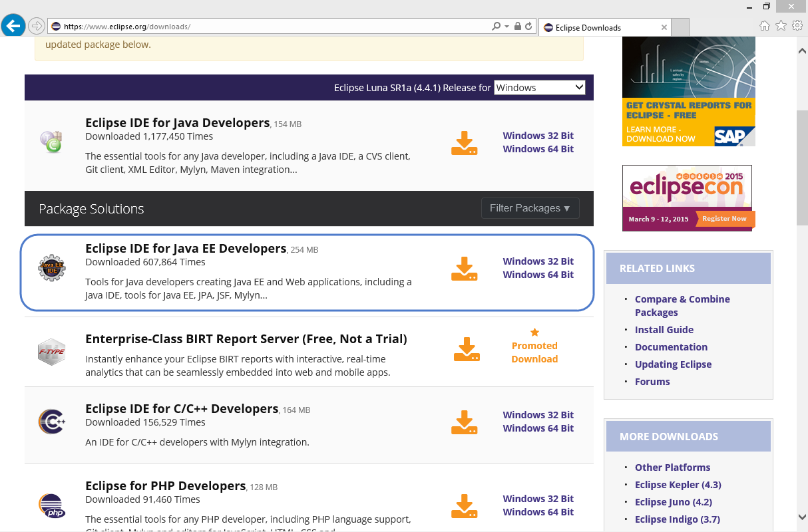Screen dimensions: 808x532
Task: Open the Documentation link
Action: tap(671, 347)
